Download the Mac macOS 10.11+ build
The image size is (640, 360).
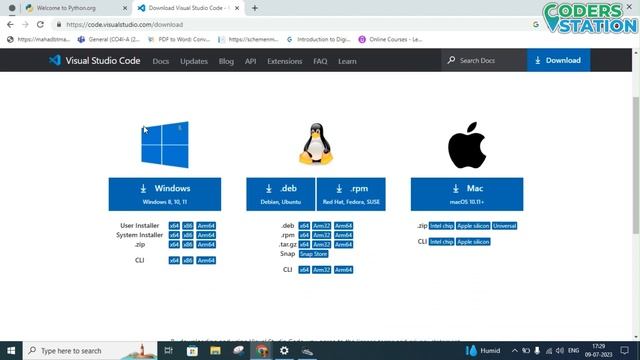[x=467, y=194]
